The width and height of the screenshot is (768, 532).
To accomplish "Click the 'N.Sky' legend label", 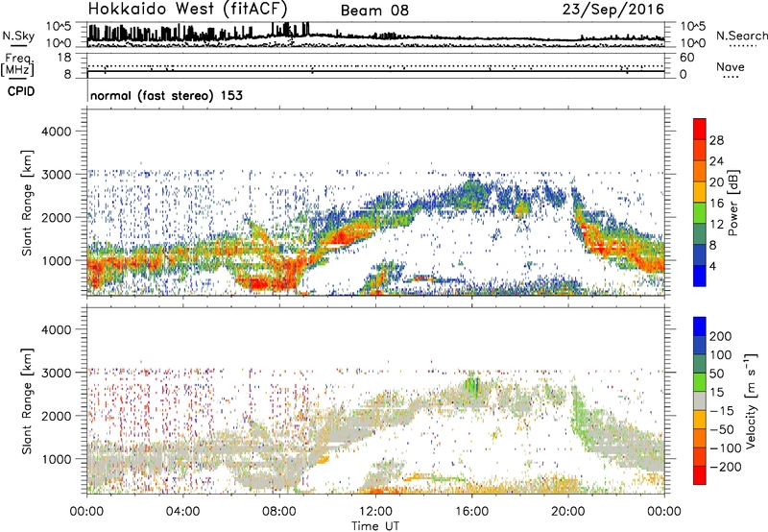I will coord(18,36).
